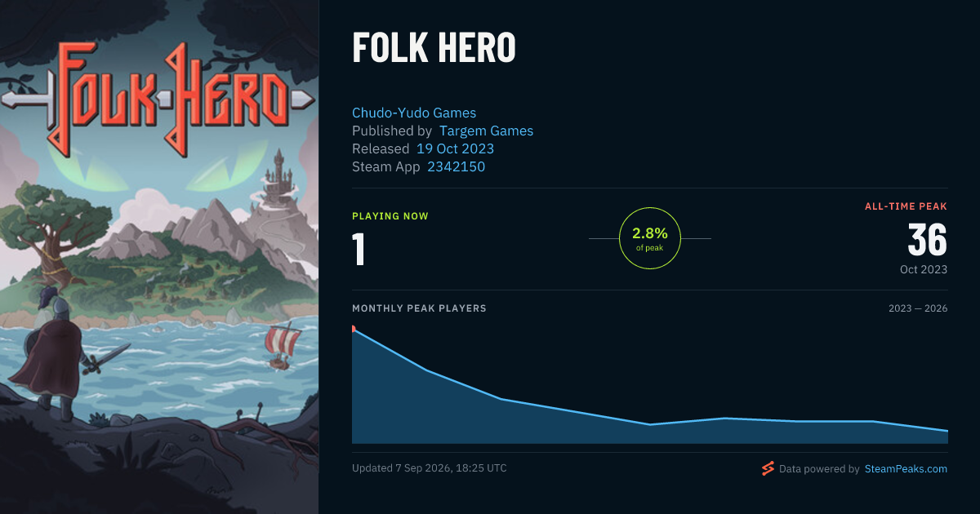Click the SteamPeaks lightning logo icon

tap(768, 468)
